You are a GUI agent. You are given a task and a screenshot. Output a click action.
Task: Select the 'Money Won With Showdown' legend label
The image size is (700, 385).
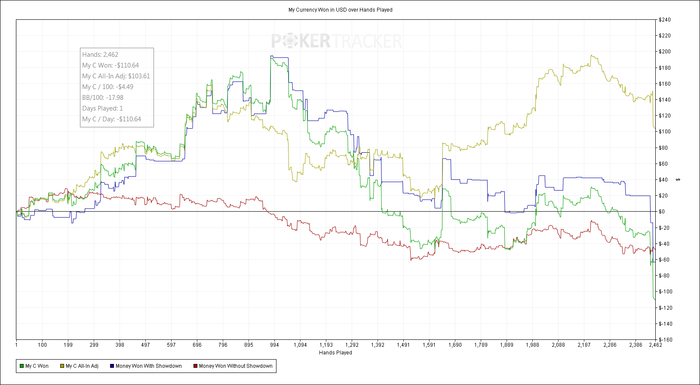point(149,366)
